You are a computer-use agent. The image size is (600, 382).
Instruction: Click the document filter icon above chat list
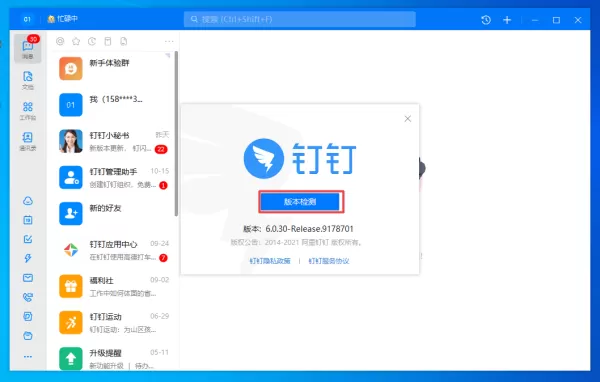pyautogui.click(x=124, y=41)
